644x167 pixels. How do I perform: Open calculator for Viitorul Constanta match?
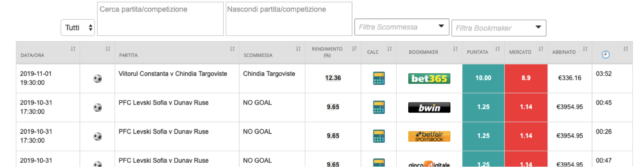379,78
